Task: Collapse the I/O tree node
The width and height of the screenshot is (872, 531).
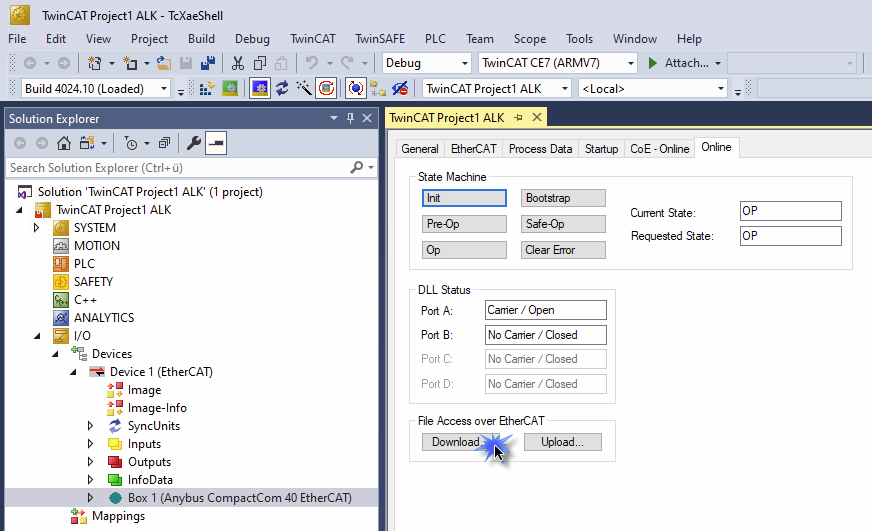Action: pyautogui.click(x=37, y=336)
